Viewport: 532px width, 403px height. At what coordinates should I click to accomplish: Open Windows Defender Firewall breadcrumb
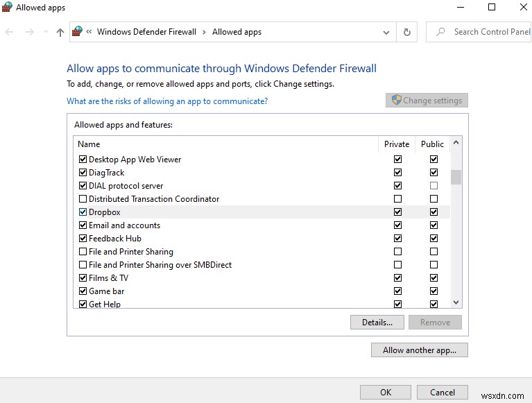(146, 32)
